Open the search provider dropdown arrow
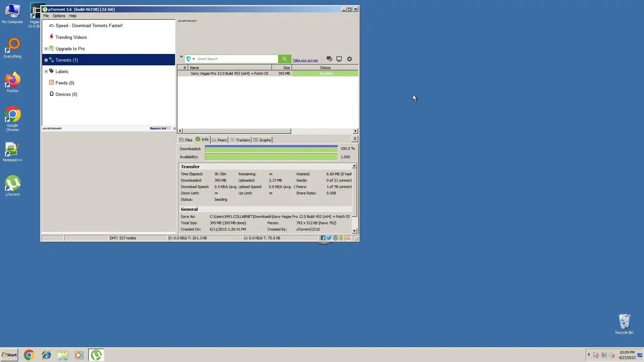 pyautogui.click(x=194, y=59)
